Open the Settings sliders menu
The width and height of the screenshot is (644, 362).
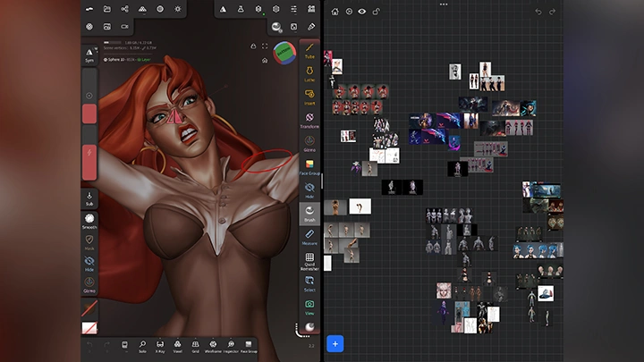click(x=293, y=9)
